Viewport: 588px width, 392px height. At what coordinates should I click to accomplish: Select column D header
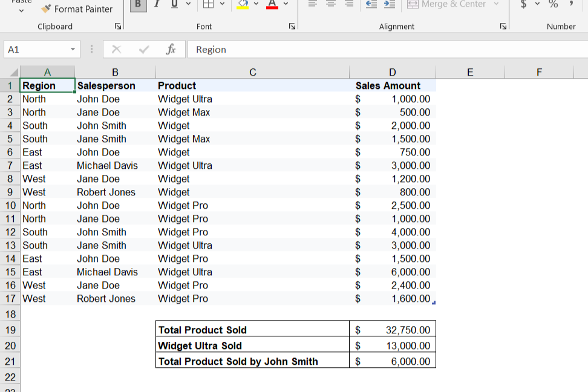pos(392,72)
